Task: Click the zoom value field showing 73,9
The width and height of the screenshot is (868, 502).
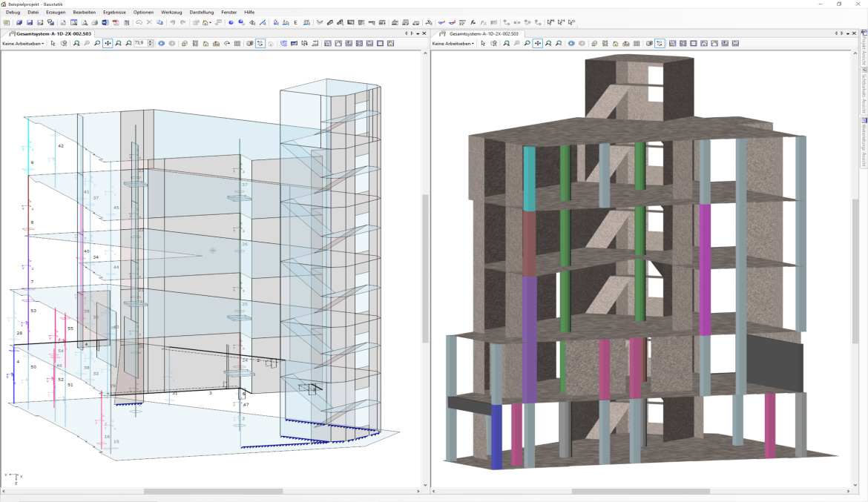Action: tap(139, 44)
